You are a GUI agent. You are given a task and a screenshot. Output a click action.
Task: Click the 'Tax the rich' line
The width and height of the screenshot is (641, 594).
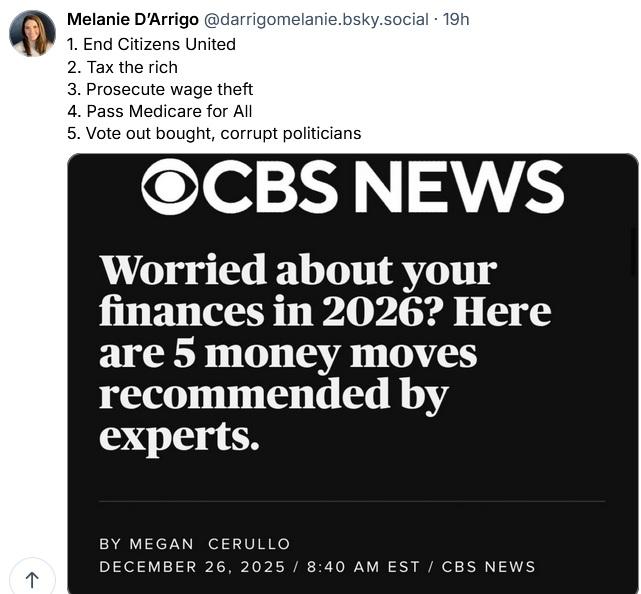(122, 67)
